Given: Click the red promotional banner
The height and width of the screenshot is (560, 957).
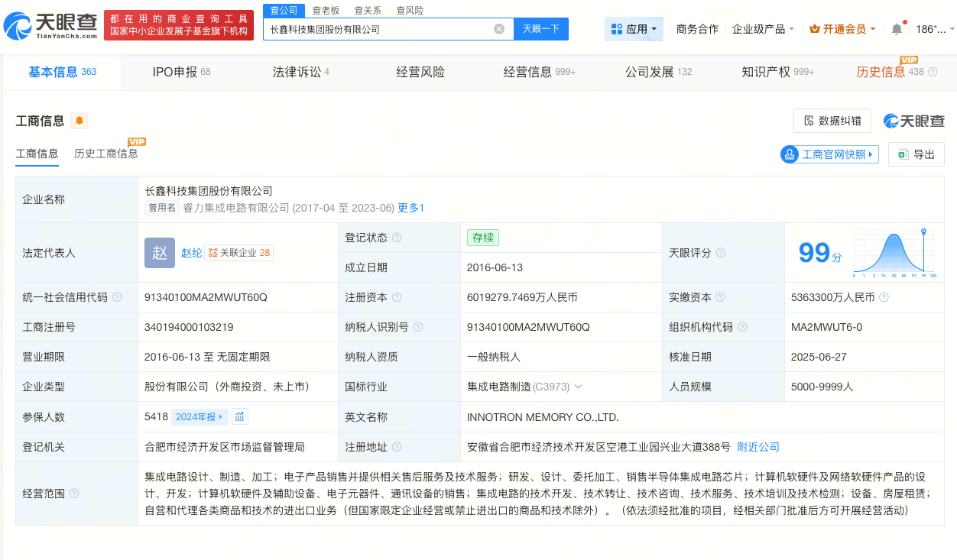Looking at the screenshot, I should pyautogui.click(x=179, y=25).
